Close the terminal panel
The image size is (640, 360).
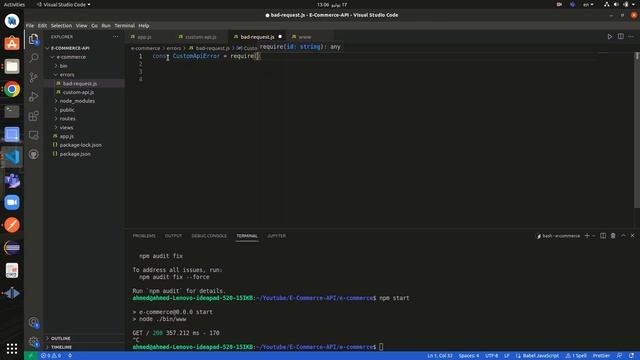633,236
